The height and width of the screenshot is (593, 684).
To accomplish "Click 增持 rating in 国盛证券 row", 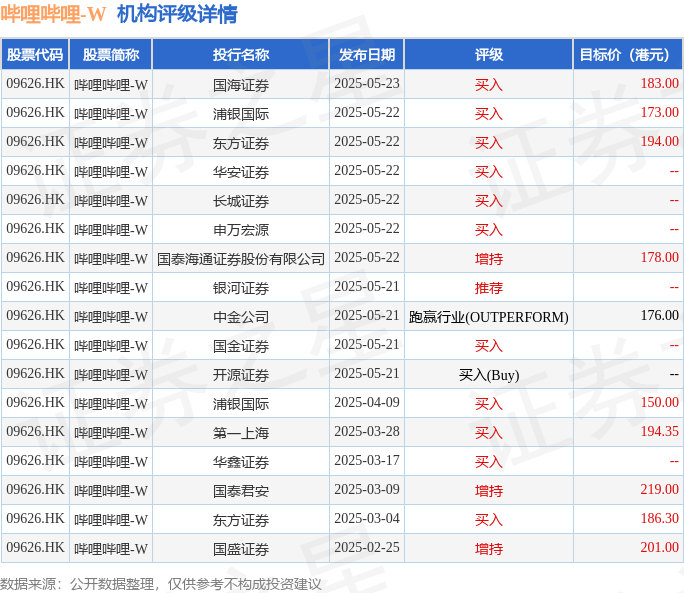I will [489, 549].
